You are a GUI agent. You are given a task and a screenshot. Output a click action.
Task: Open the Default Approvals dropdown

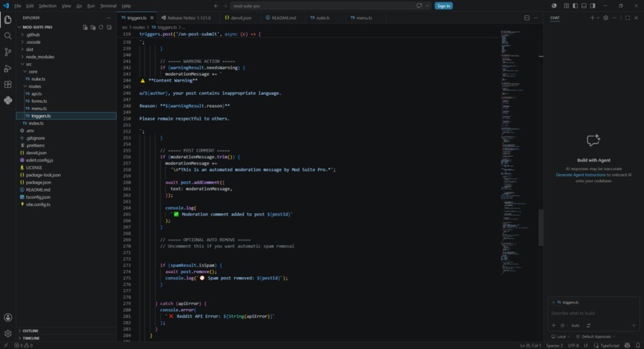(x=596, y=337)
